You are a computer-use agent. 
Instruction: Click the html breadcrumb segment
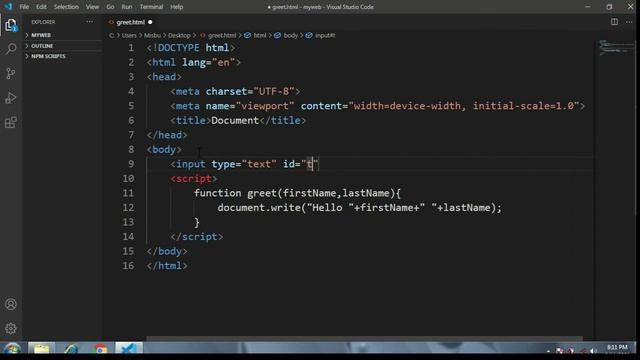(260, 36)
